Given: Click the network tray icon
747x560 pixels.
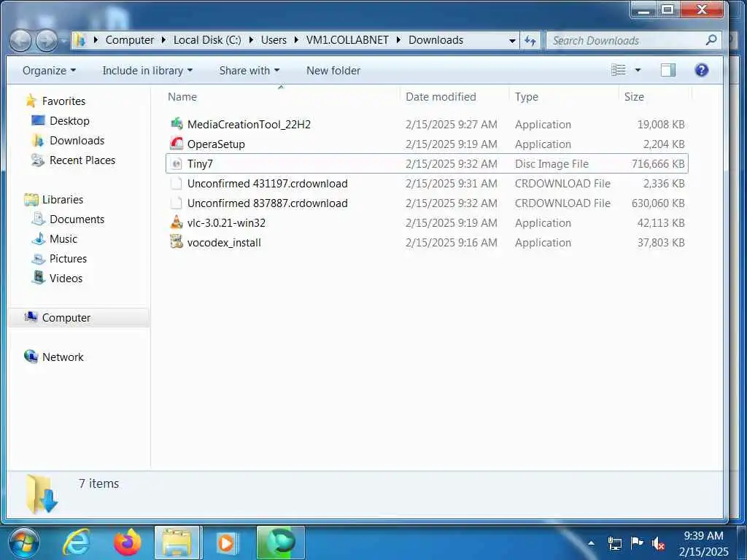Looking at the screenshot, I should [x=614, y=542].
